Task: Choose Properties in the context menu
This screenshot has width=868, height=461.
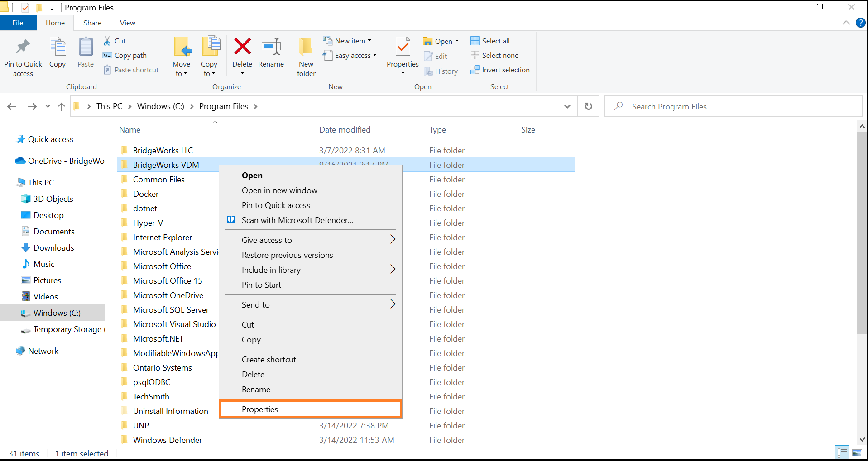Action: tap(311, 409)
